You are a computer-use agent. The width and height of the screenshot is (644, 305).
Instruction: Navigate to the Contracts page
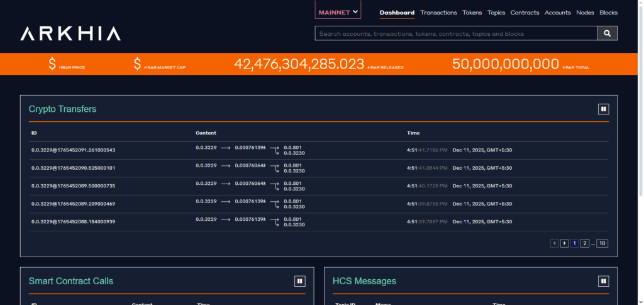point(525,13)
